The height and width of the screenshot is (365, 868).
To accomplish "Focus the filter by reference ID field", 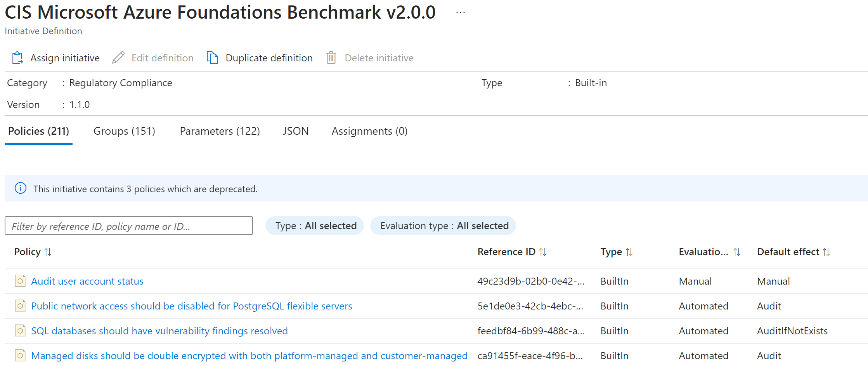I will click(129, 226).
